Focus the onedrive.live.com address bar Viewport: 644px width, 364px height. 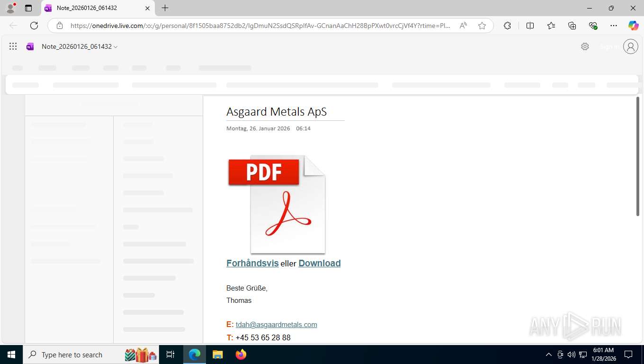click(x=260, y=26)
